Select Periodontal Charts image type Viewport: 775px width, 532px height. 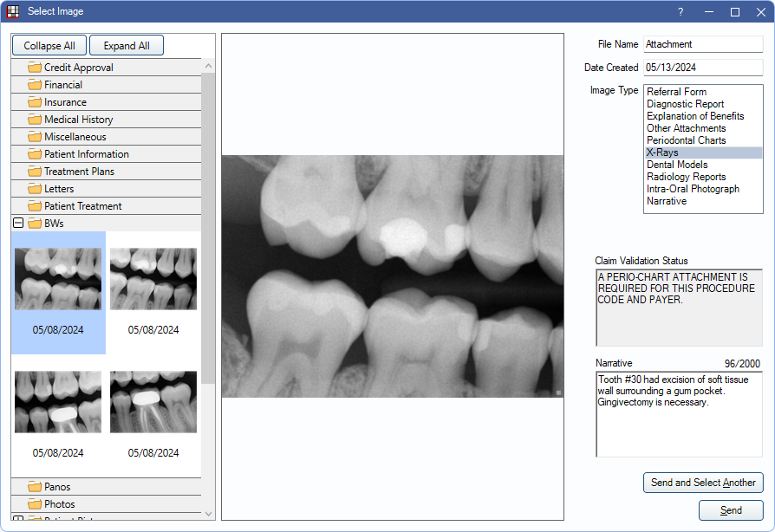click(686, 140)
